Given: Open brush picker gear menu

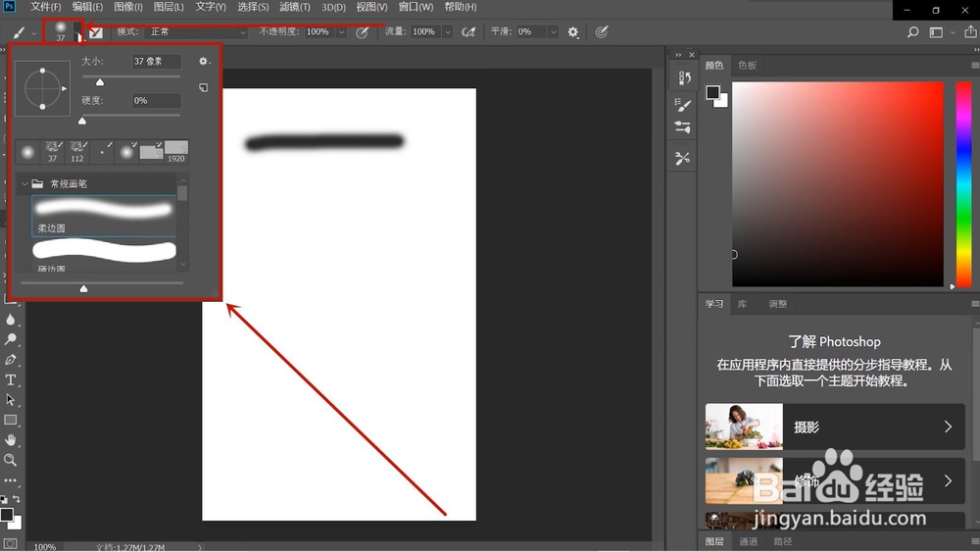Looking at the screenshot, I should (204, 61).
